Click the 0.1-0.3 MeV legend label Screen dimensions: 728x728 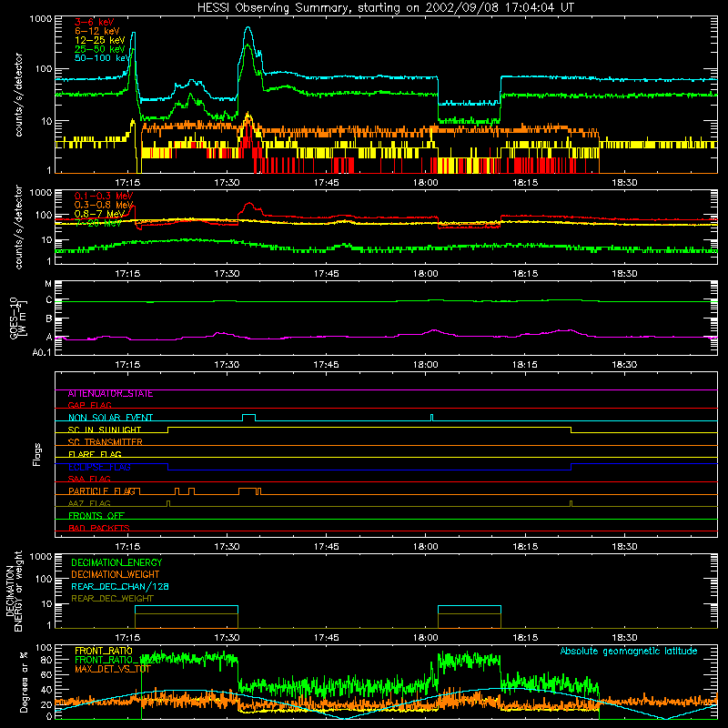pyautogui.click(x=104, y=196)
